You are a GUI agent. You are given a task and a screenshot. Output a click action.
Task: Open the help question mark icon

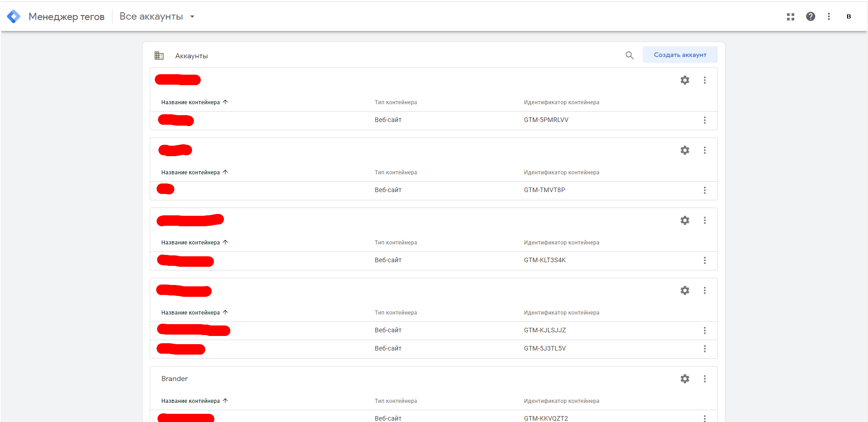pyautogui.click(x=810, y=16)
